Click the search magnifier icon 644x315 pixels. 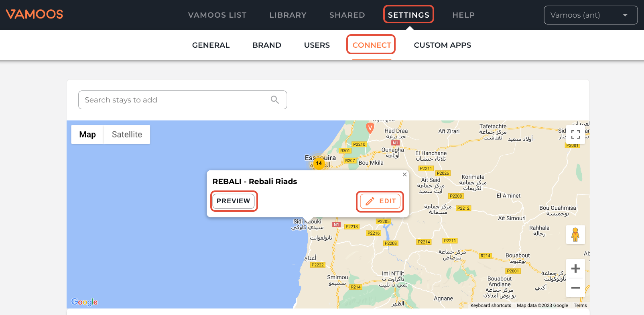[x=274, y=100]
